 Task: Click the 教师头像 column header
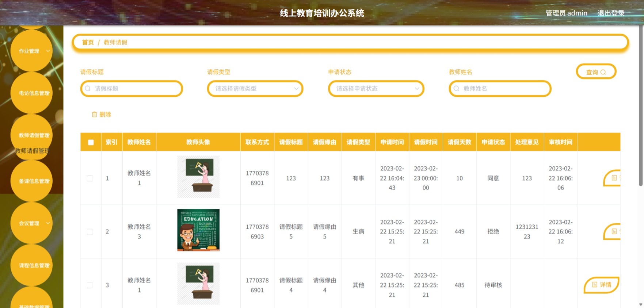[198, 142]
